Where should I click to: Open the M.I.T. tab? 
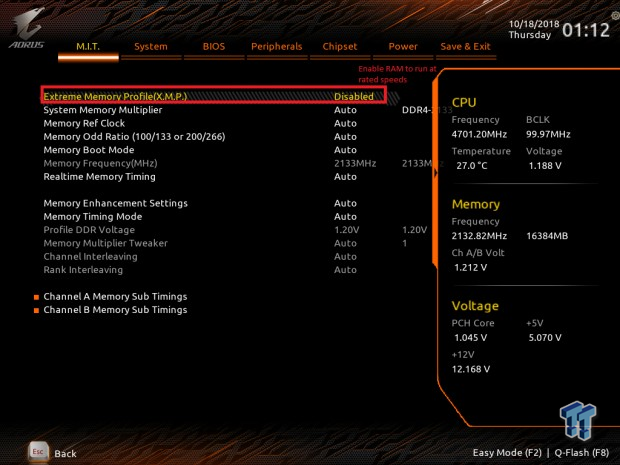tap(88, 47)
